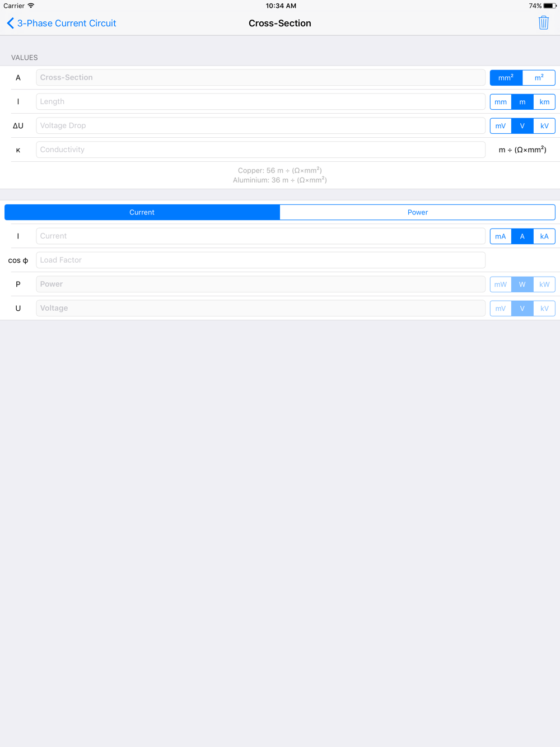Select the Current tab
This screenshot has width=560, height=747.
point(142,212)
